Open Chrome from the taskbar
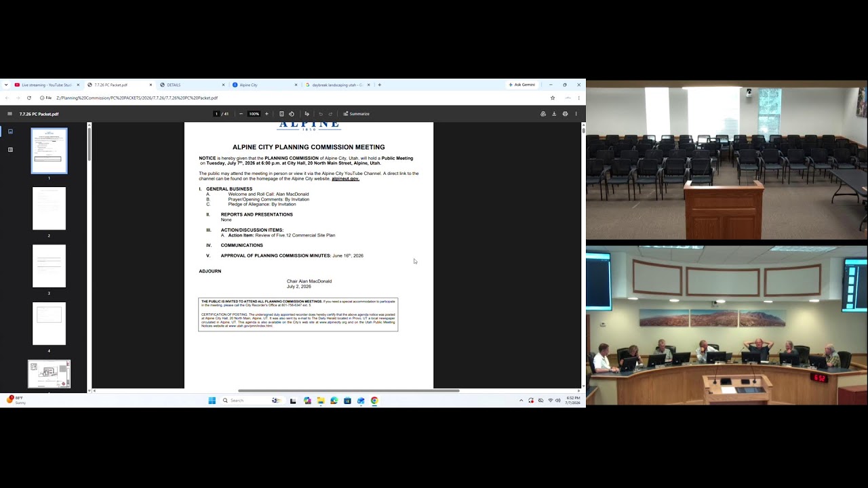The image size is (868, 488). pos(374,401)
